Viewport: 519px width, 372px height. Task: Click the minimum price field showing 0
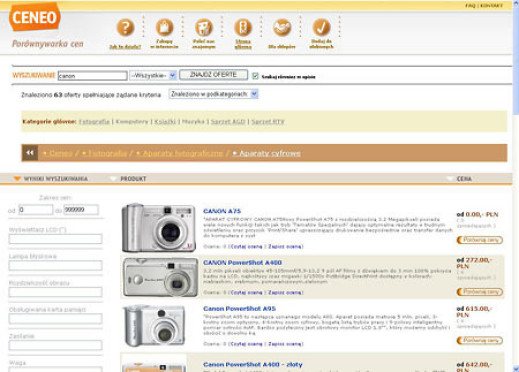[x=36, y=210]
